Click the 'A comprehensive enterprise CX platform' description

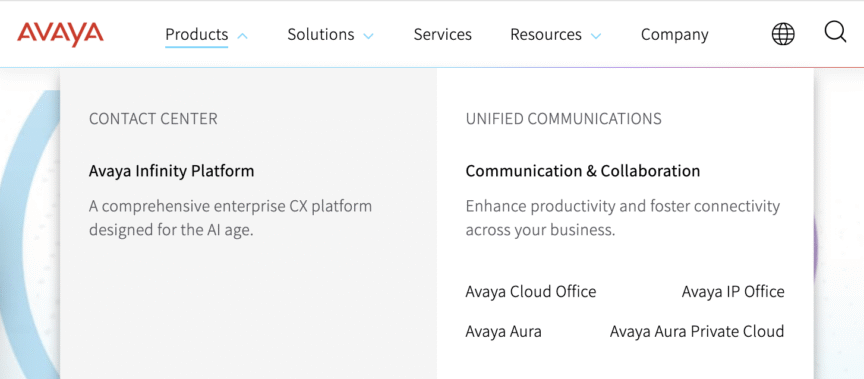(x=230, y=218)
